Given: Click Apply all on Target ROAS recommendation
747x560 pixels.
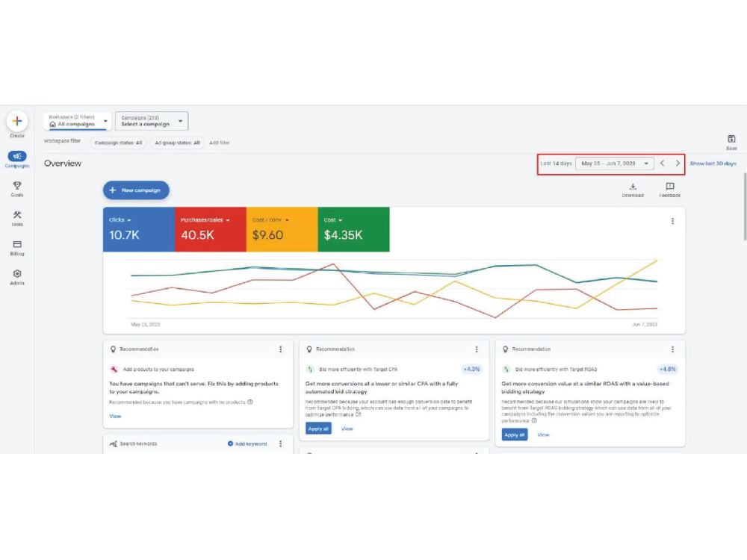Looking at the screenshot, I should point(515,435).
